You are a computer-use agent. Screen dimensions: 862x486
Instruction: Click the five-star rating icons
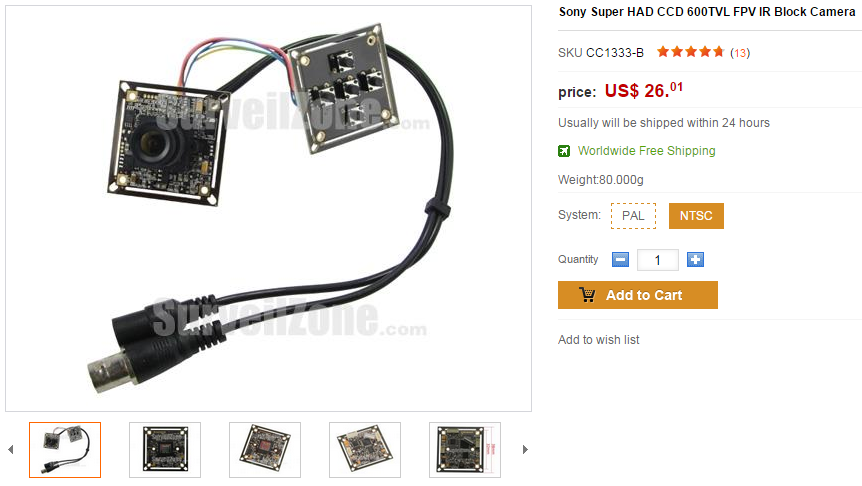pos(690,52)
